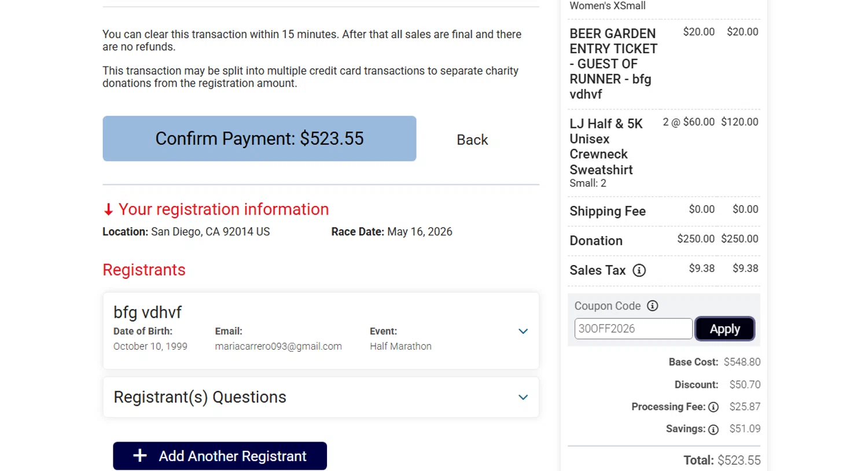868x471 pixels.
Task: Select the Beer Garden Entry Ticket item
Action: tap(613, 64)
